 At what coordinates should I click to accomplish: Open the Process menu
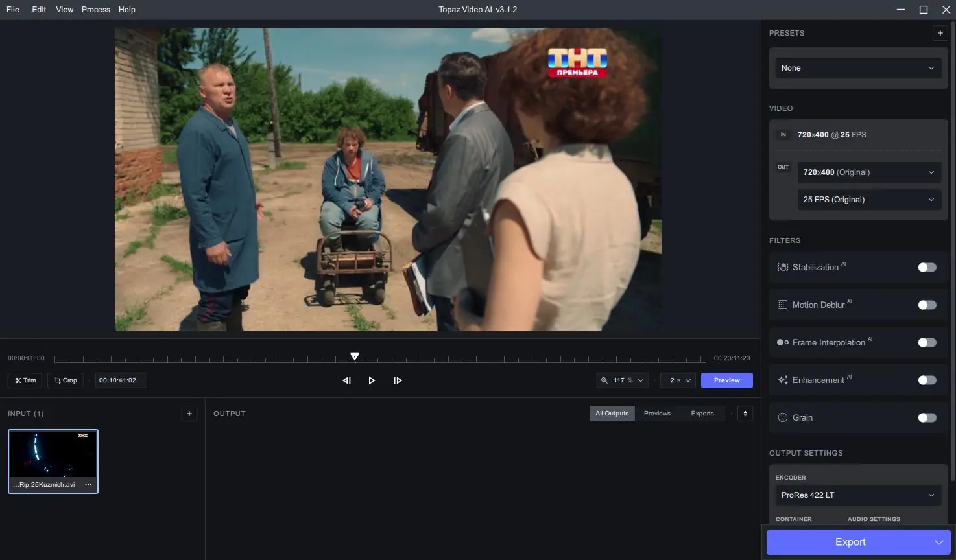(x=96, y=10)
